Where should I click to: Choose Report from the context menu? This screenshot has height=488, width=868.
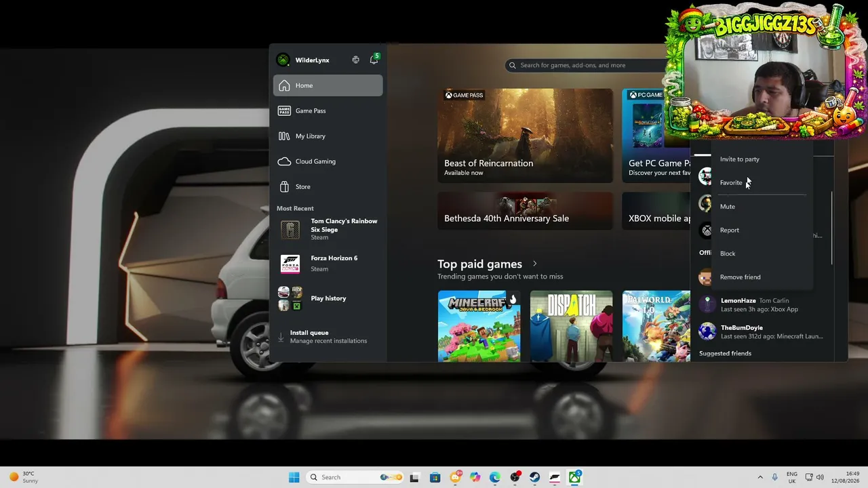[x=730, y=230]
